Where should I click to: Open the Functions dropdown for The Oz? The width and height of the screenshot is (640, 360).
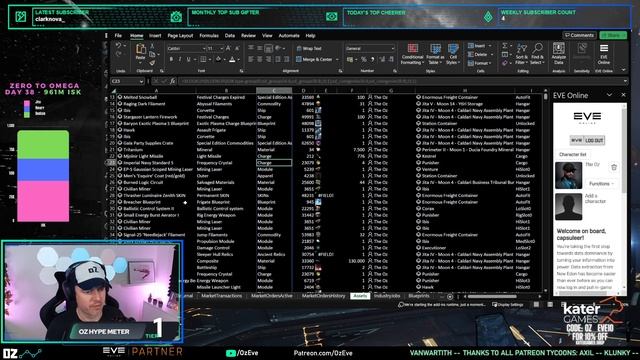[x=601, y=184]
